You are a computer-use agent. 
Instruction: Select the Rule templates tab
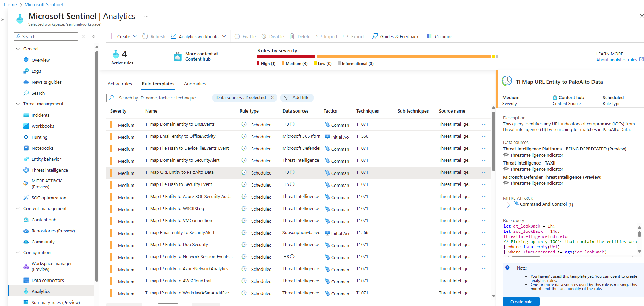[x=158, y=84]
